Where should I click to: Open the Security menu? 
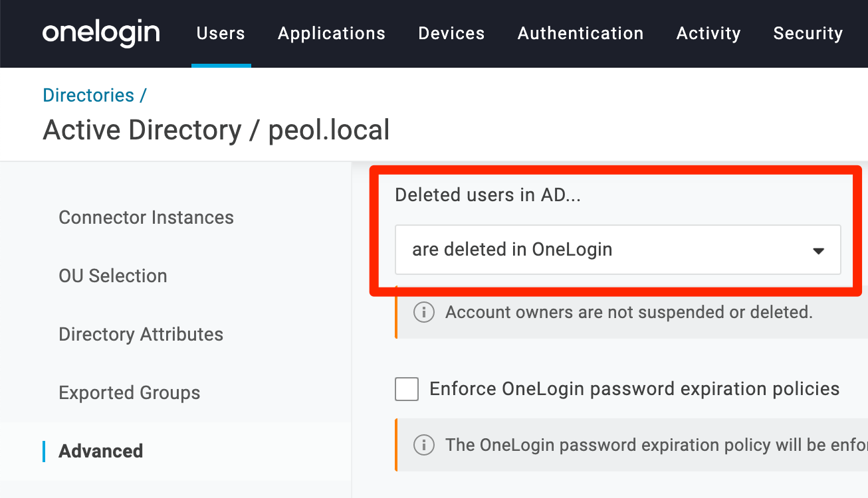808,33
